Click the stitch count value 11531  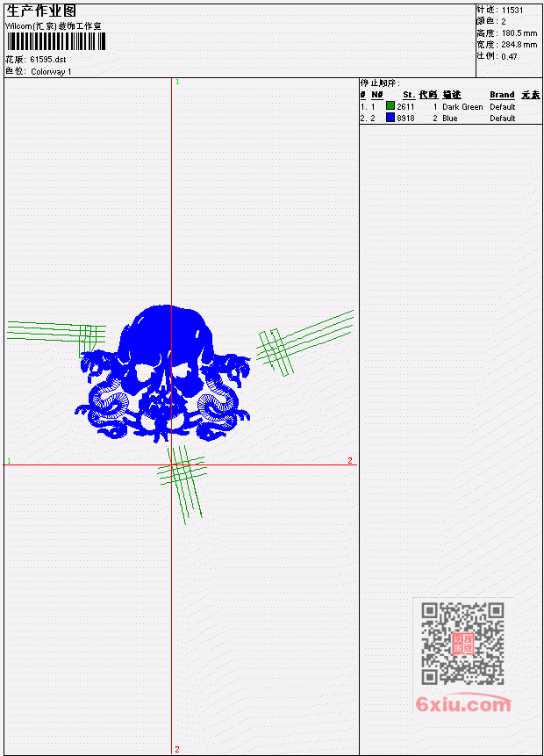(x=512, y=11)
